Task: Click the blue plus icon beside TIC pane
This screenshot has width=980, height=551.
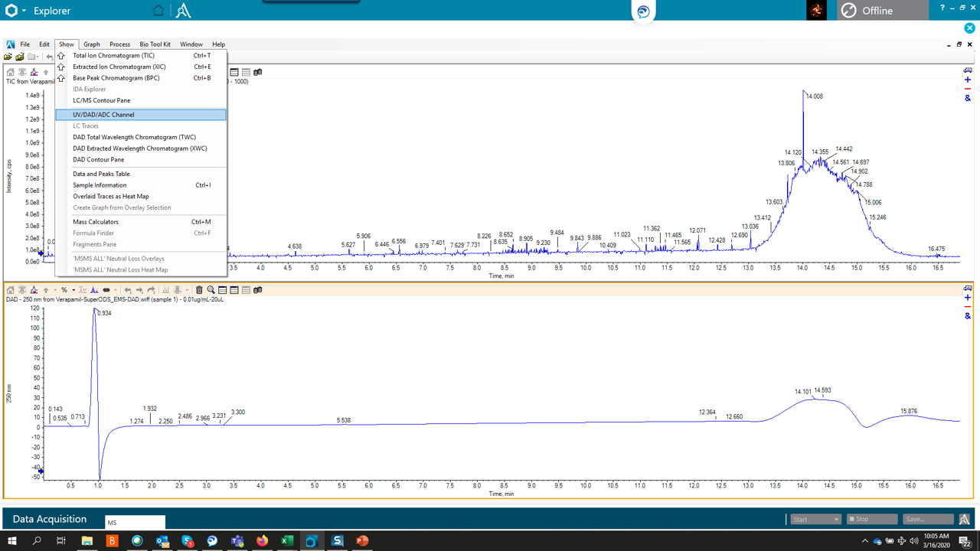Action: pyautogui.click(x=968, y=80)
